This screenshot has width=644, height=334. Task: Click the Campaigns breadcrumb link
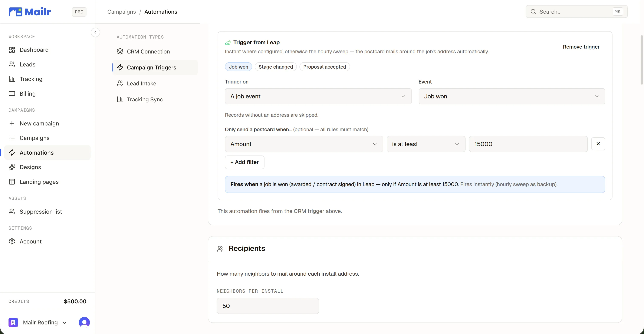pyautogui.click(x=122, y=12)
